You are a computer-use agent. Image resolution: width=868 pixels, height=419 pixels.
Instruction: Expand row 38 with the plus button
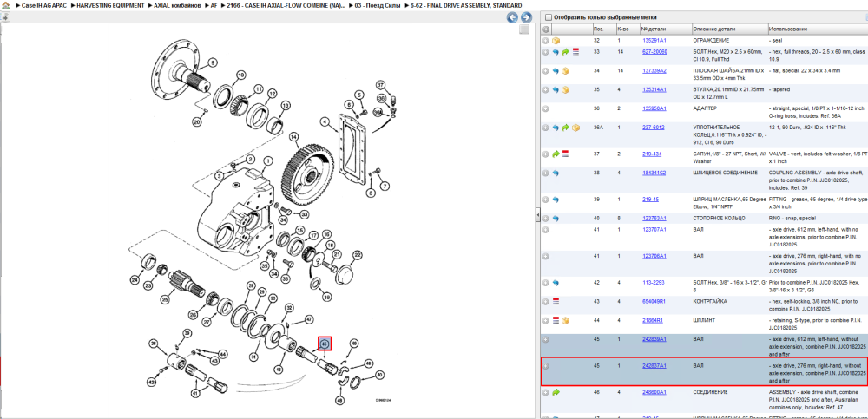coord(546,173)
